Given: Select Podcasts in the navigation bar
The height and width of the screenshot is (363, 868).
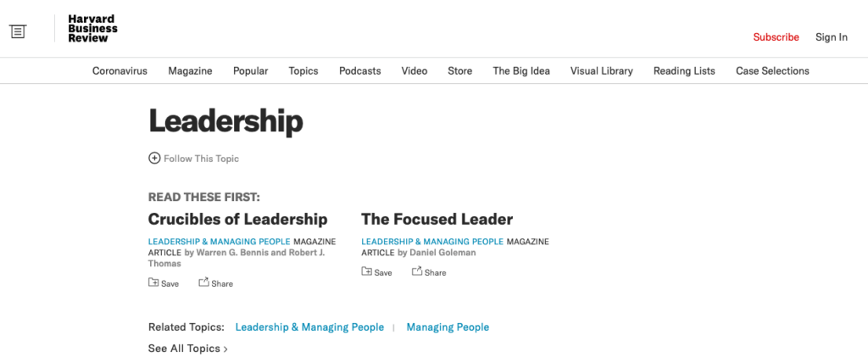Looking at the screenshot, I should (359, 71).
